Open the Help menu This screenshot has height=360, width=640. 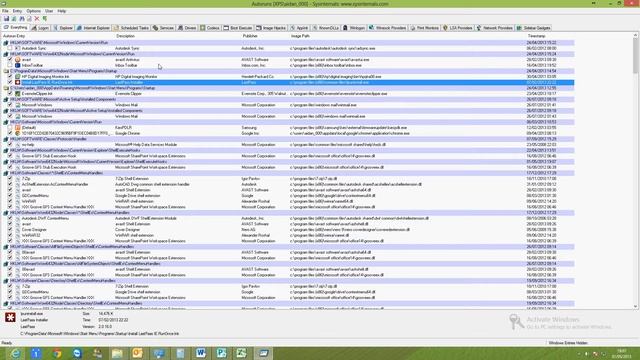coord(62,11)
